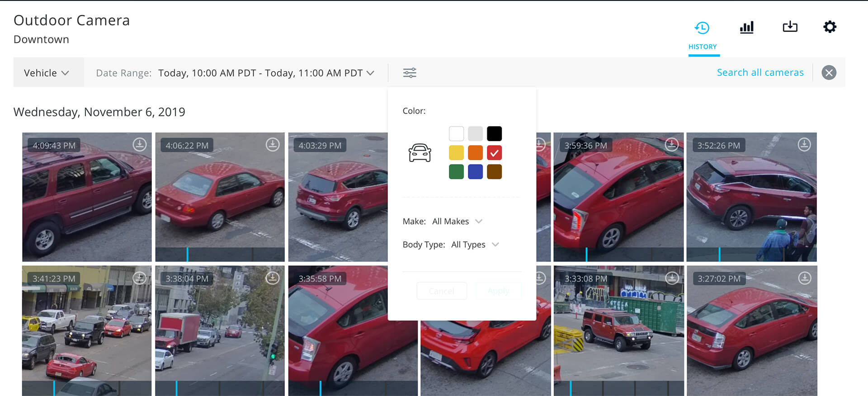
Task: Click the filter sliders icon
Action: [x=410, y=73]
